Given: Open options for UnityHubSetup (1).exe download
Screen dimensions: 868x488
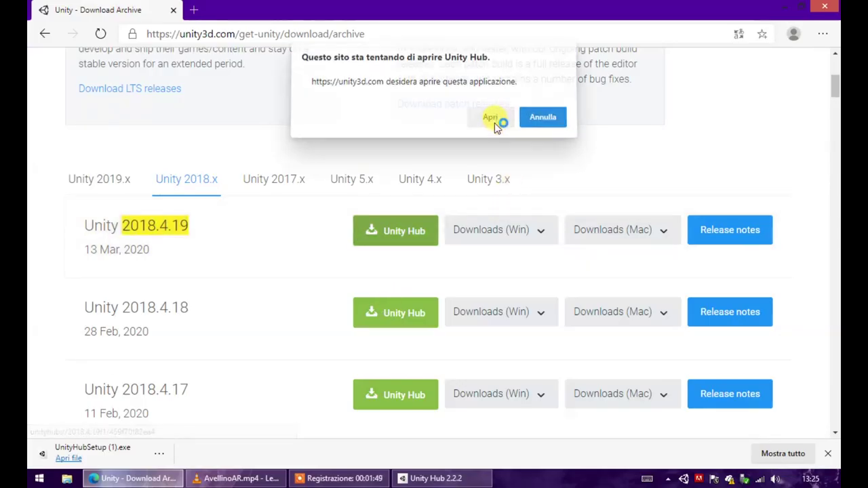Looking at the screenshot, I should [x=159, y=453].
